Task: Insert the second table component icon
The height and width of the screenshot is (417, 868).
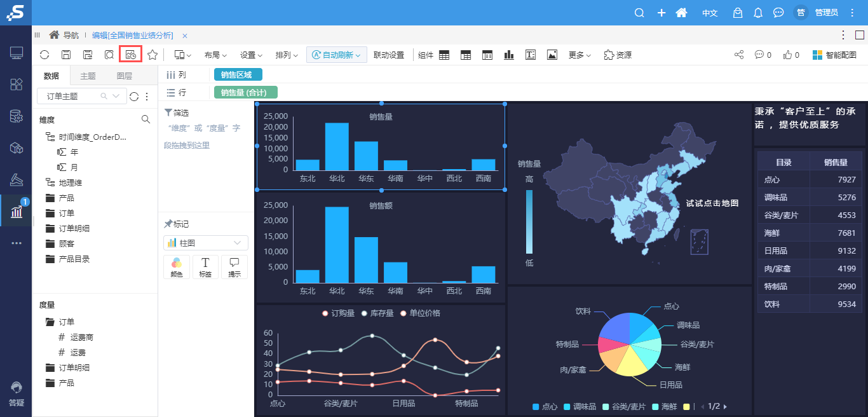Action: (x=466, y=55)
